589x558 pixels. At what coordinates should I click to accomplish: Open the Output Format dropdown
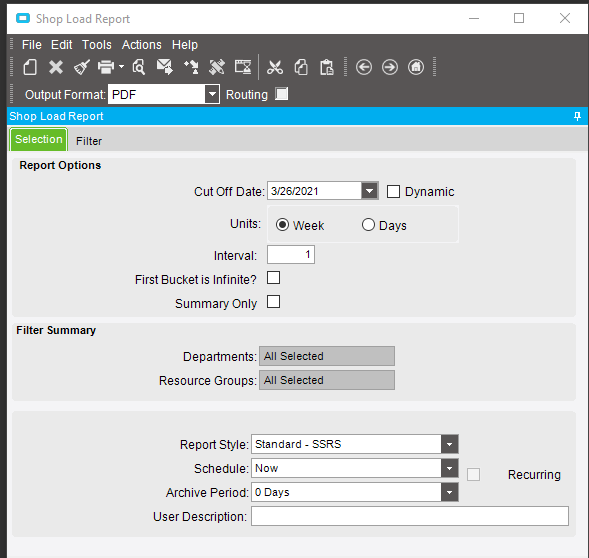click(212, 94)
